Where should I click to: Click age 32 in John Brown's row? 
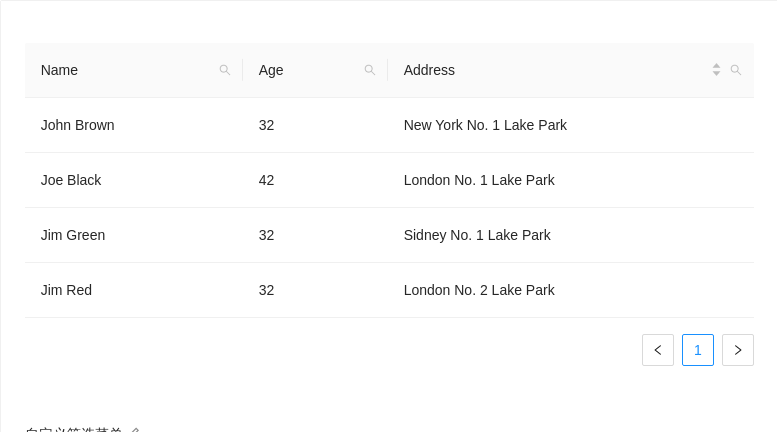266,125
